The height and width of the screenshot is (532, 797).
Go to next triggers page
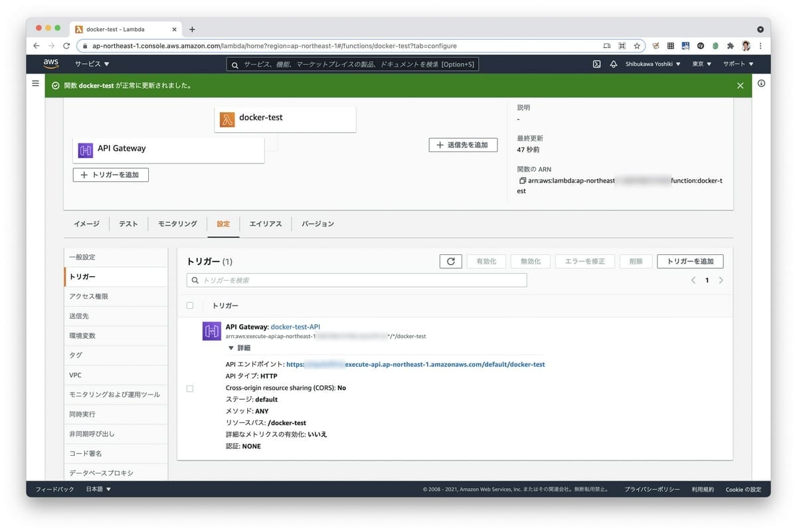tap(721, 280)
